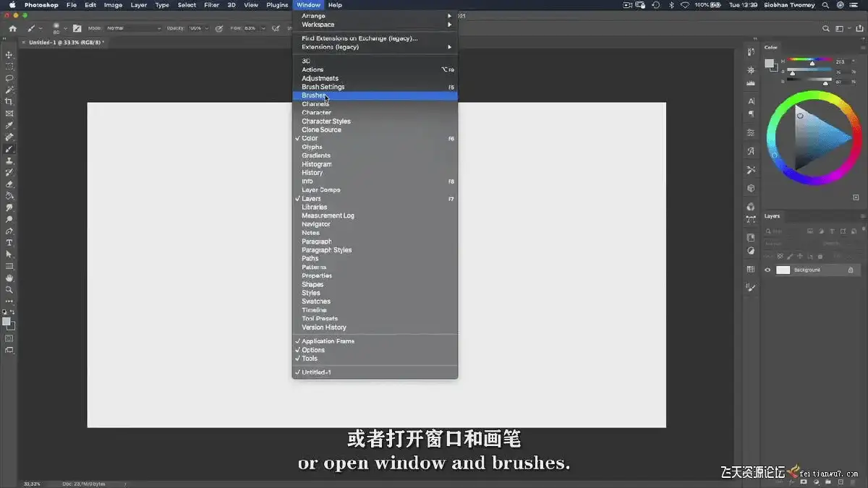Image resolution: width=868 pixels, height=488 pixels.
Task: Select the Rectangular Marquee tool
Action: [9, 67]
